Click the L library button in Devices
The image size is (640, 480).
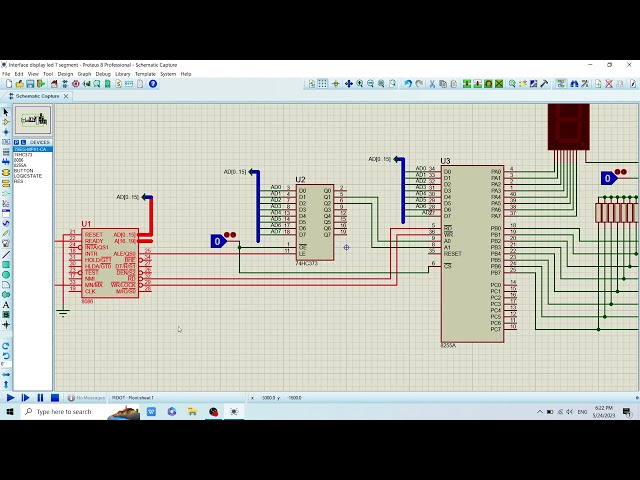click(x=23, y=142)
